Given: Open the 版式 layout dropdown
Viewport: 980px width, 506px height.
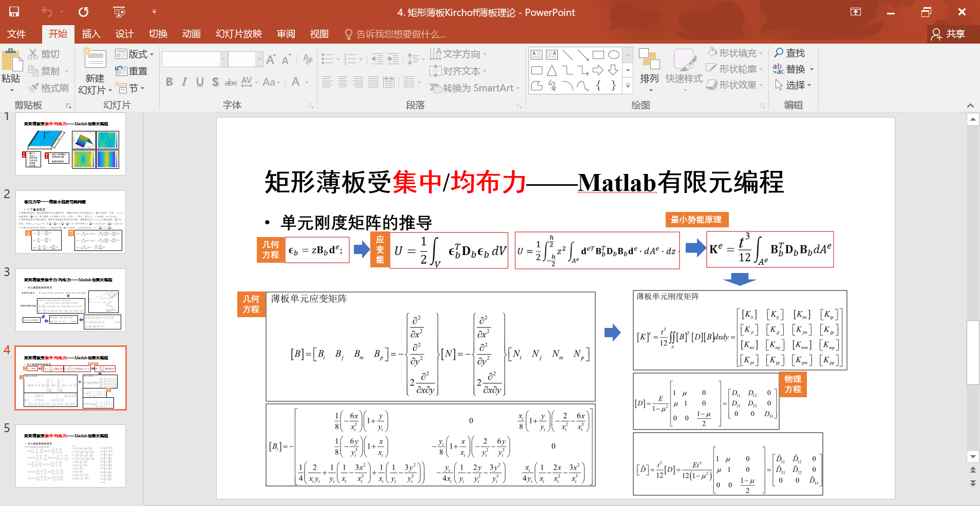Looking at the screenshot, I should tap(135, 54).
